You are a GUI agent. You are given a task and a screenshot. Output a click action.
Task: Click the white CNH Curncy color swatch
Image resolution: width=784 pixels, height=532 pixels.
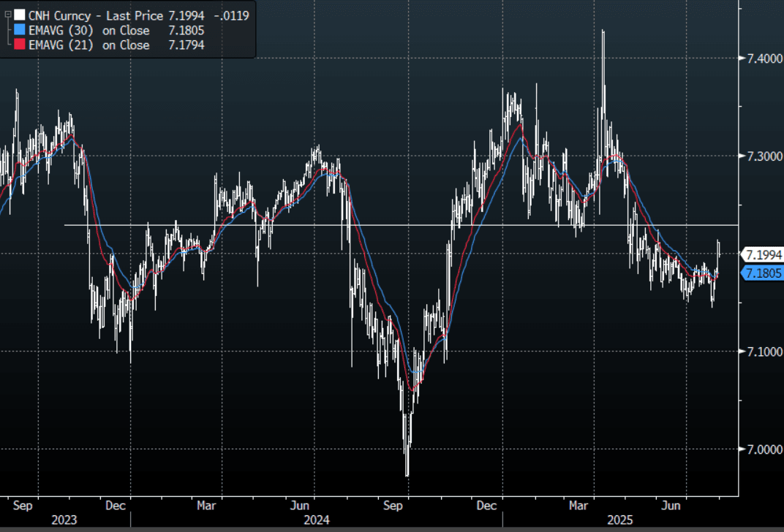click(20, 15)
